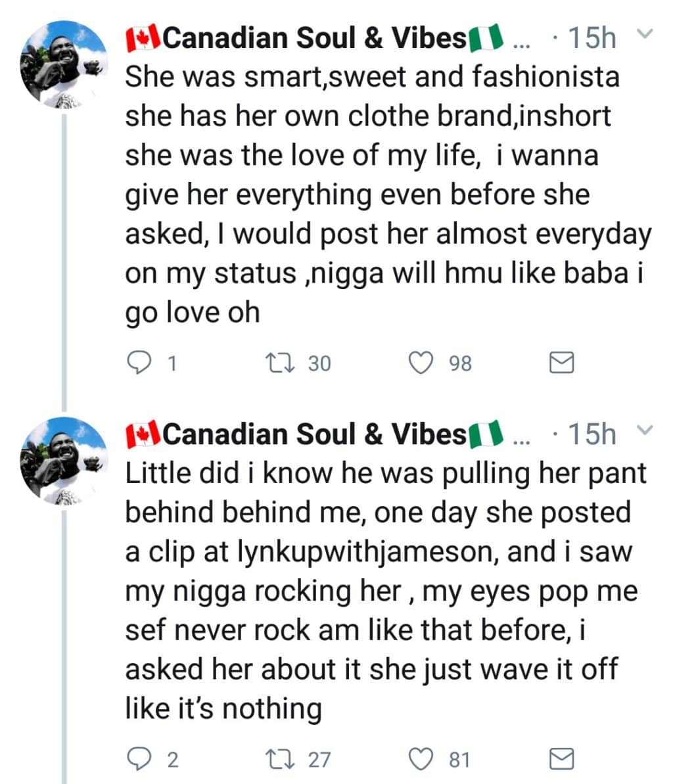Click the 15h timestamp on first tweet
This screenshot has width=673, height=784.
pyautogui.click(x=592, y=39)
